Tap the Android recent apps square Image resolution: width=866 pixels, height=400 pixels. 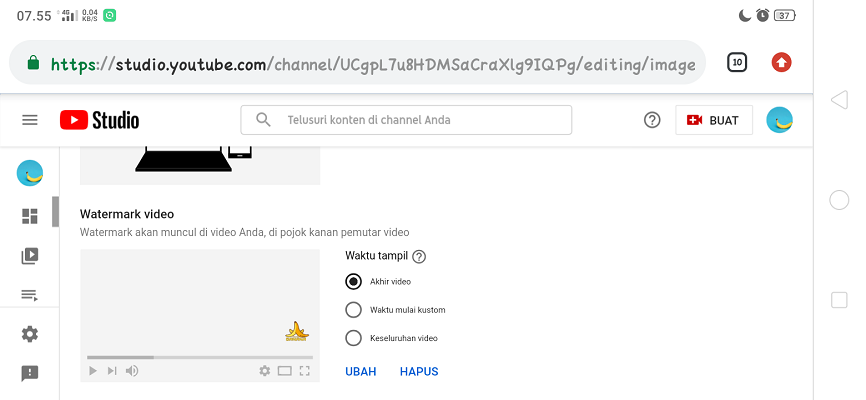(839, 300)
